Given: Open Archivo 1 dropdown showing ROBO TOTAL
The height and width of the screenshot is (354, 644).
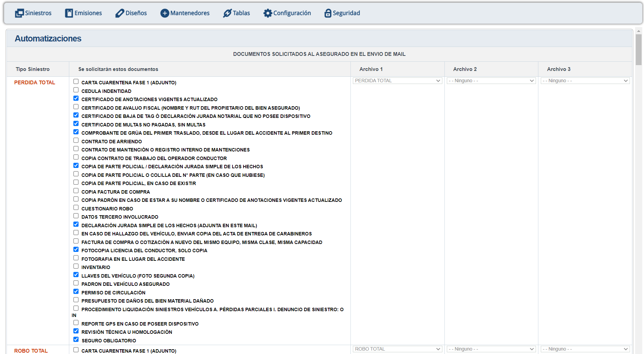Looking at the screenshot, I should click(x=397, y=349).
